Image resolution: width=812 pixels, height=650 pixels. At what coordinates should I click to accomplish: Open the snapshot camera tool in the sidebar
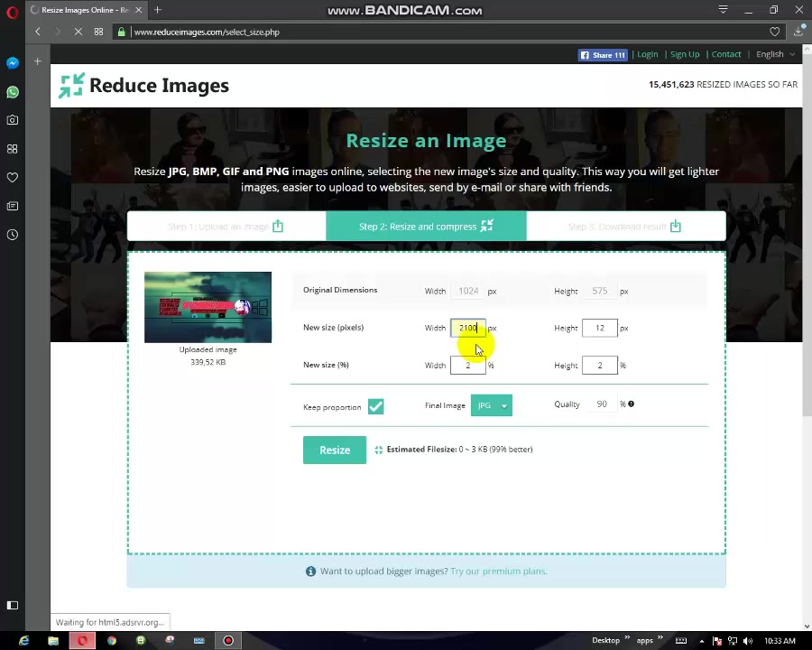coord(13,120)
